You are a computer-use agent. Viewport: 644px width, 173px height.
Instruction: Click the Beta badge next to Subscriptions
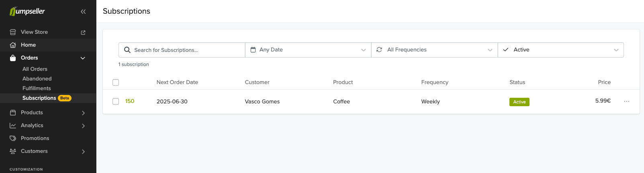pyautogui.click(x=65, y=98)
